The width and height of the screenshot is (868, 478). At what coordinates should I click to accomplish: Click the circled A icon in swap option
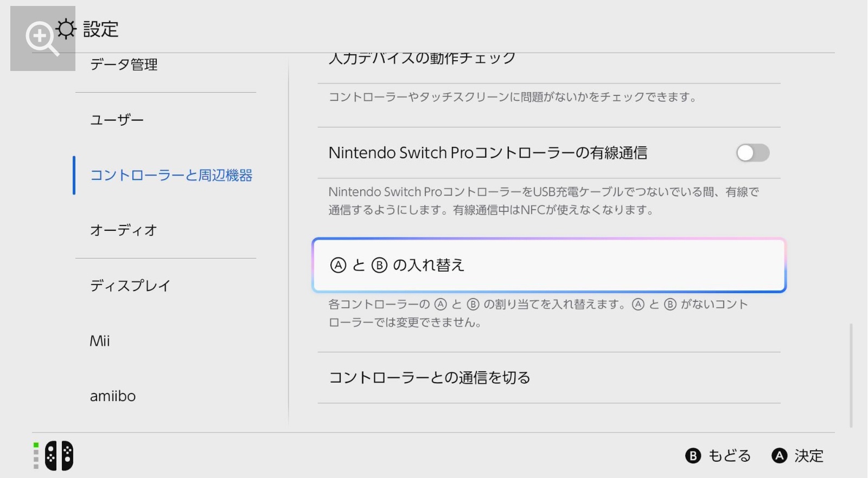point(338,265)
